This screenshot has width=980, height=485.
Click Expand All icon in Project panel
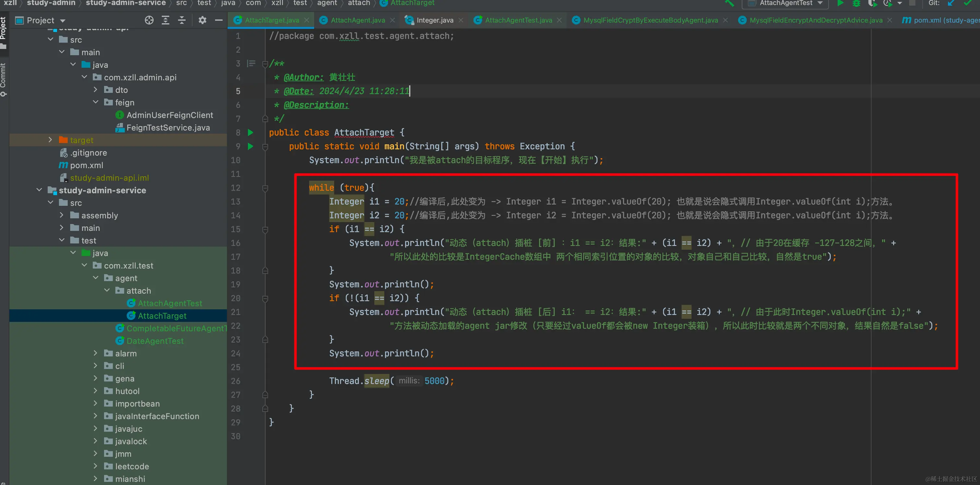(x=166, y=20)
